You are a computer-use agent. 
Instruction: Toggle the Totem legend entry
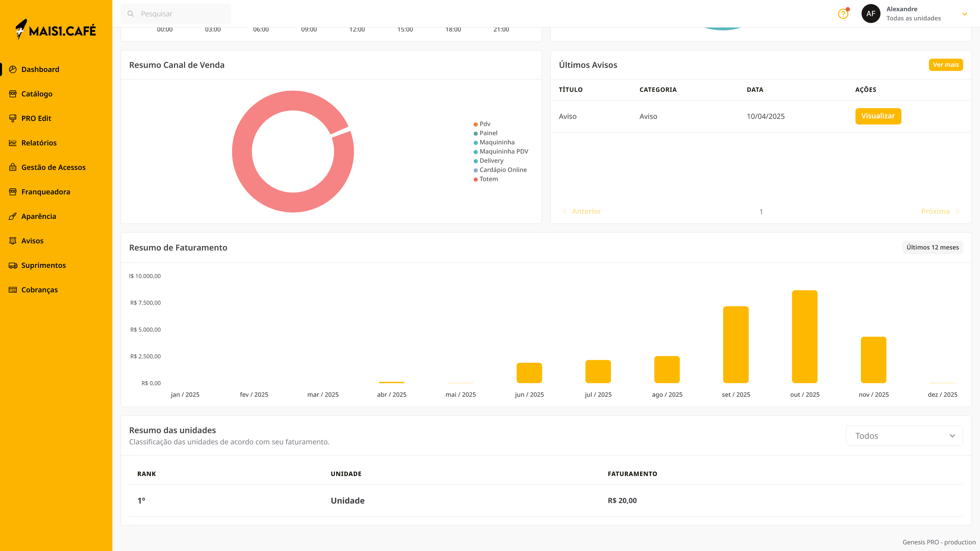coord(488,179)
